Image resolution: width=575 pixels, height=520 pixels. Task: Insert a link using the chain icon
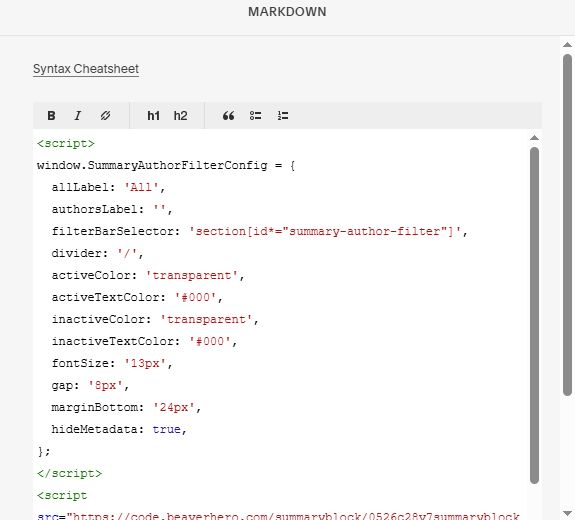[x=105, y=116]
